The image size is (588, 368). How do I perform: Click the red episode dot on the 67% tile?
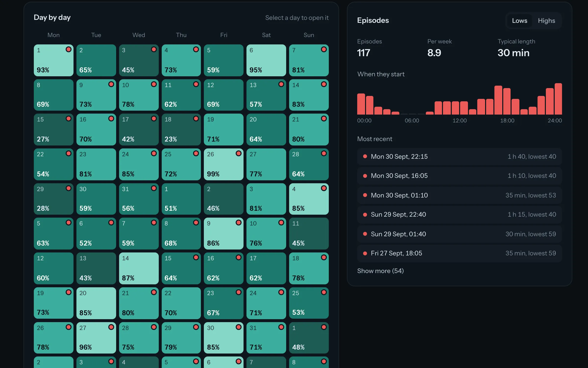(x=239, y=292)
